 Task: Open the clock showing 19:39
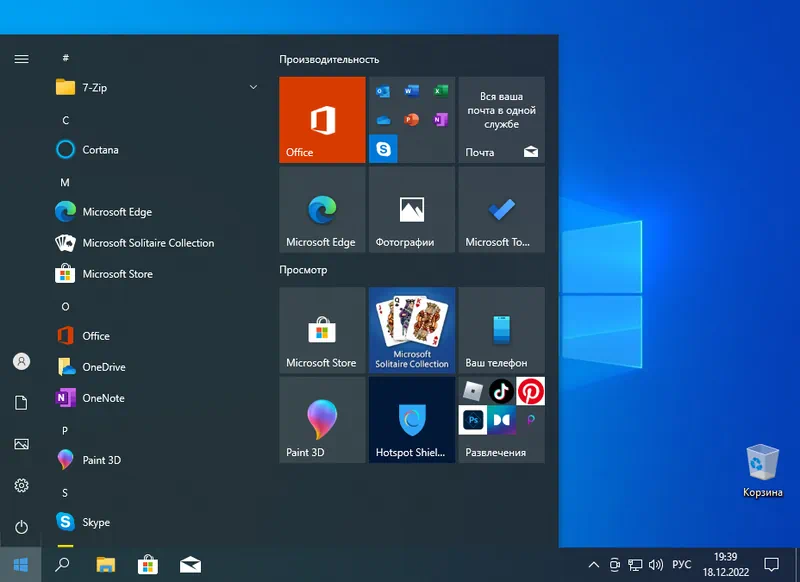(x=726, y=565)
